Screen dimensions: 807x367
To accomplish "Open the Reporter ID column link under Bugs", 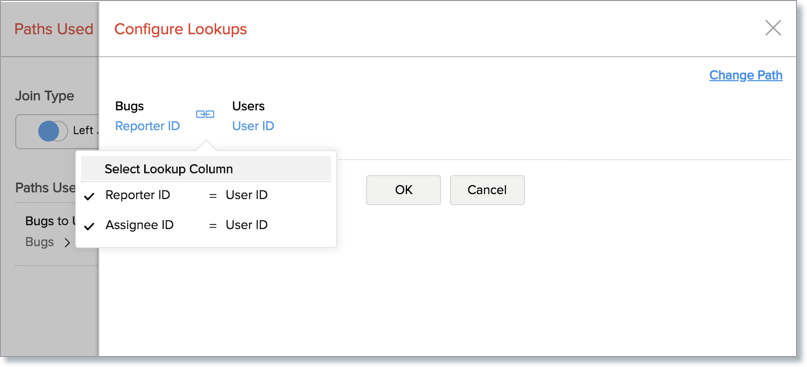I will coord(148,126).
